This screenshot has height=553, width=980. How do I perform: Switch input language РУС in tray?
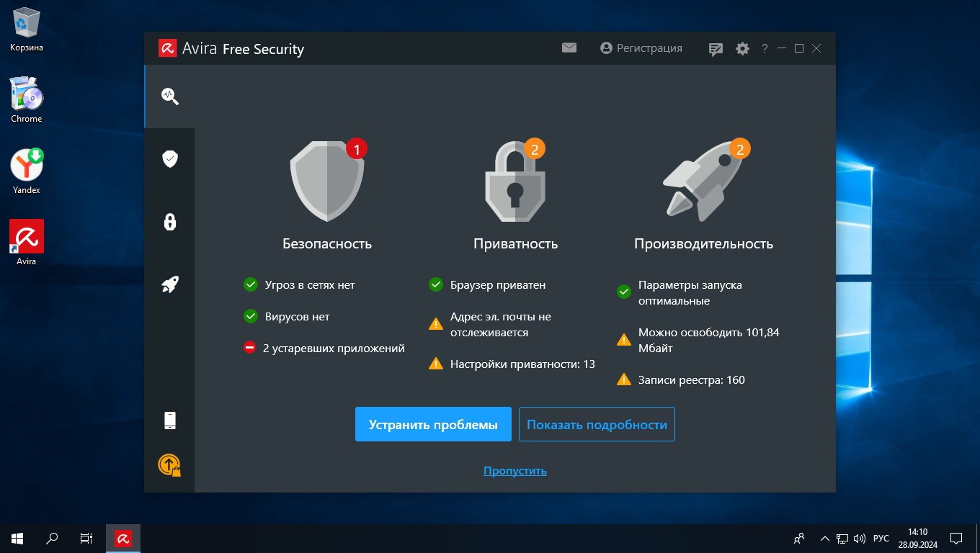point(881,538)
